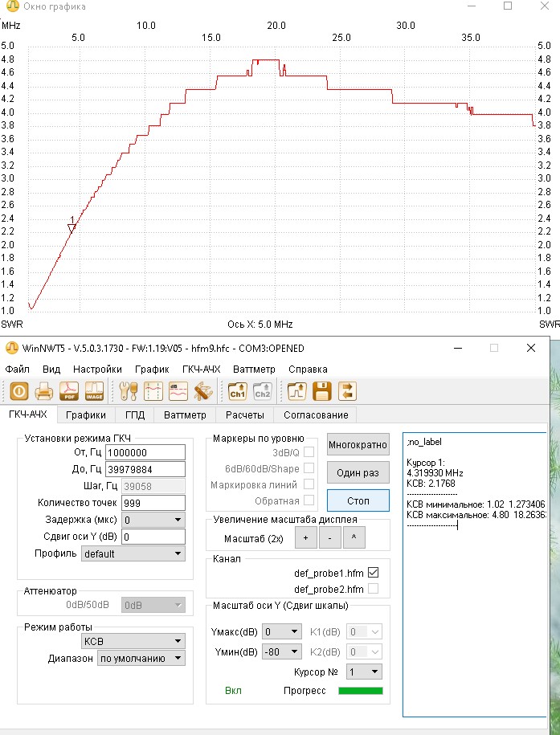Open the Вид menu
The width and height of the screenshot is (560, 735).
(51, 370)
